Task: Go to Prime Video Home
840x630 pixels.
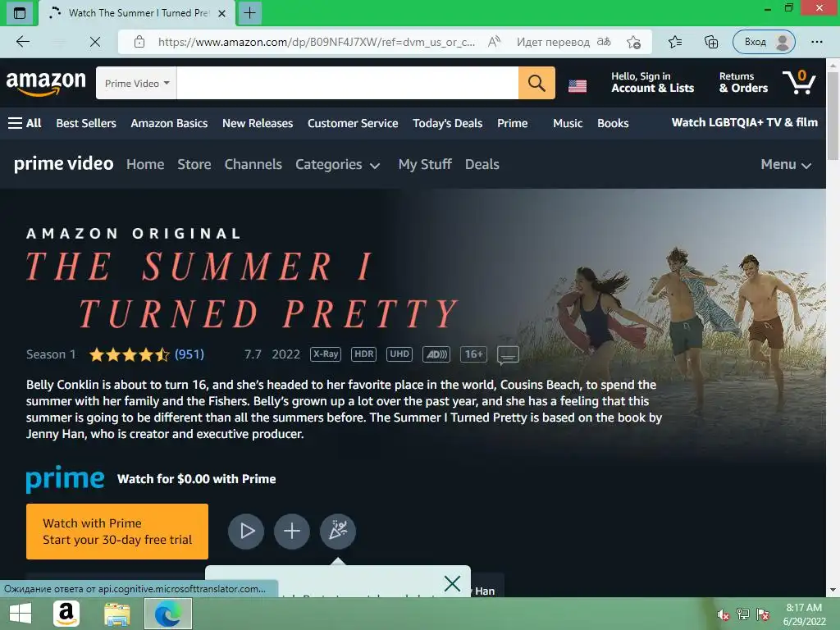Action: pyautogui.click(x=145, y=164)
